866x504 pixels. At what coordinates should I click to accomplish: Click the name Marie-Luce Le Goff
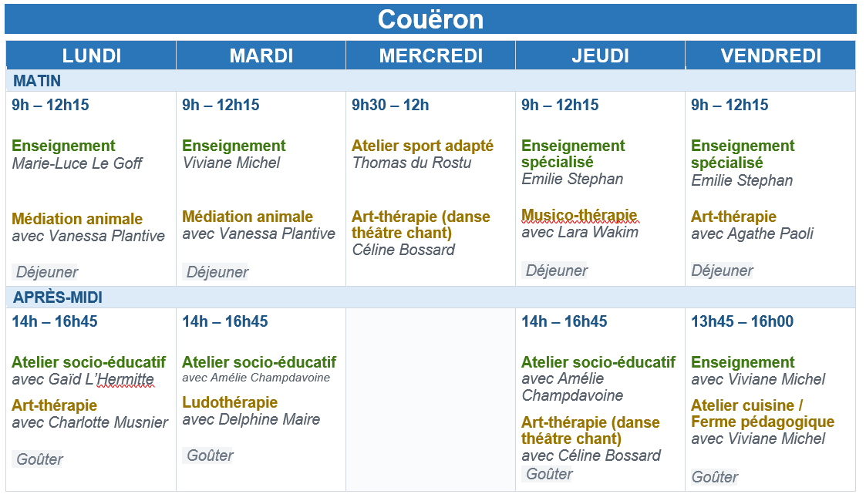click(x=77, y=163)
